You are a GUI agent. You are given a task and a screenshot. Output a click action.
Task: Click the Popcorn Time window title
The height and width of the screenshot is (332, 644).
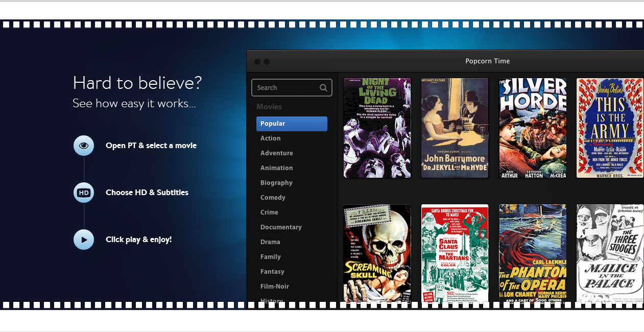[x=488, y=61]
